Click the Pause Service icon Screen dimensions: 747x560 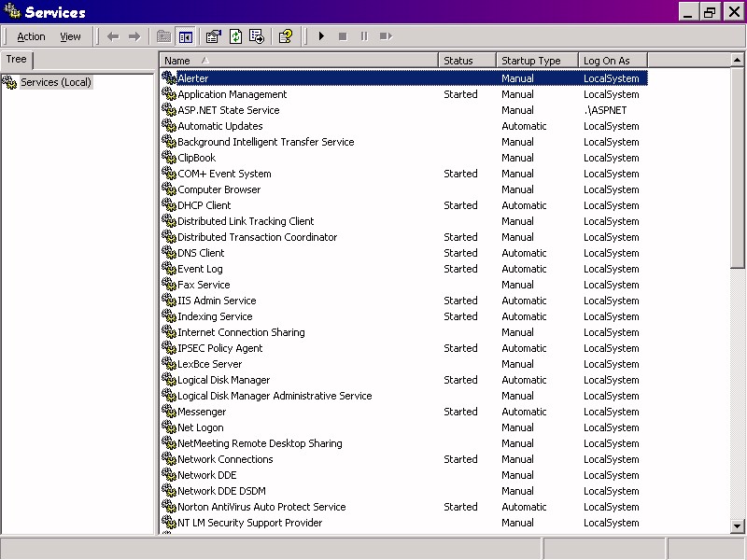364,36
